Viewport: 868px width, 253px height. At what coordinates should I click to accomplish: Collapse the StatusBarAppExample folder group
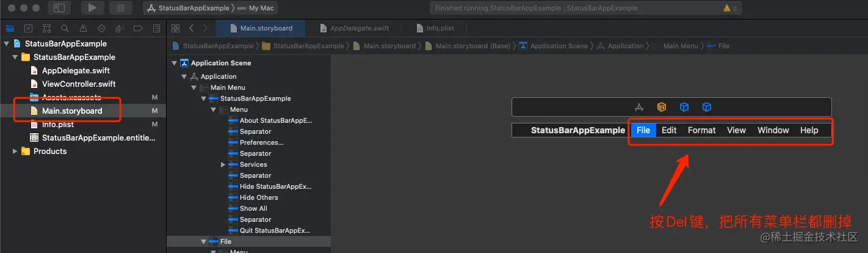coord(15,57)
